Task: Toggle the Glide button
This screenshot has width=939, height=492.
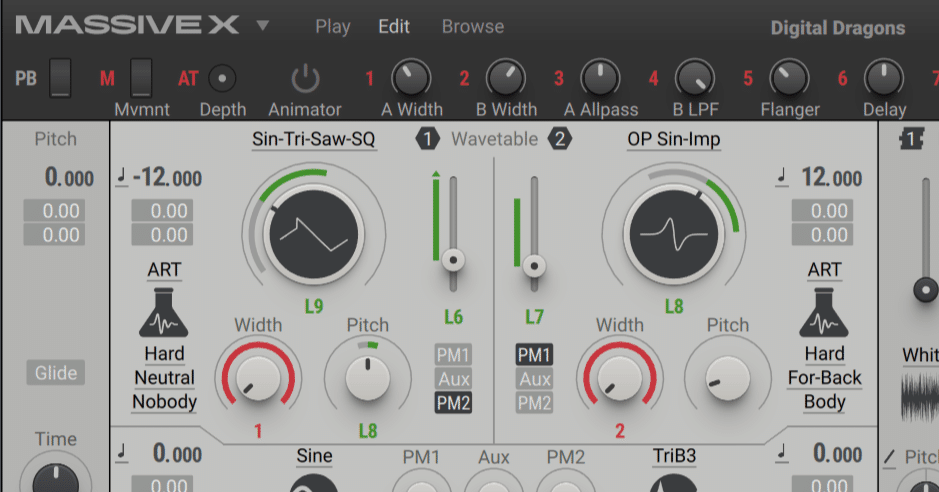Action: 56,373
